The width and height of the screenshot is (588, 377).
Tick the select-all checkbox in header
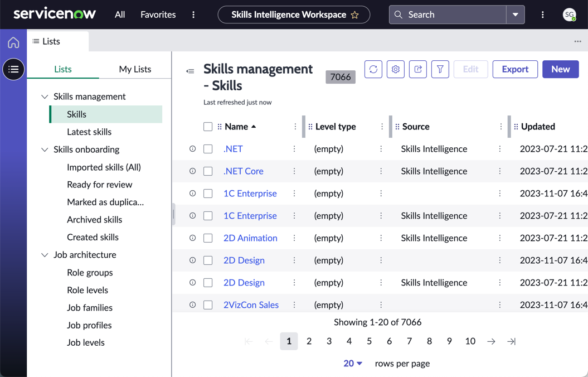208,127
